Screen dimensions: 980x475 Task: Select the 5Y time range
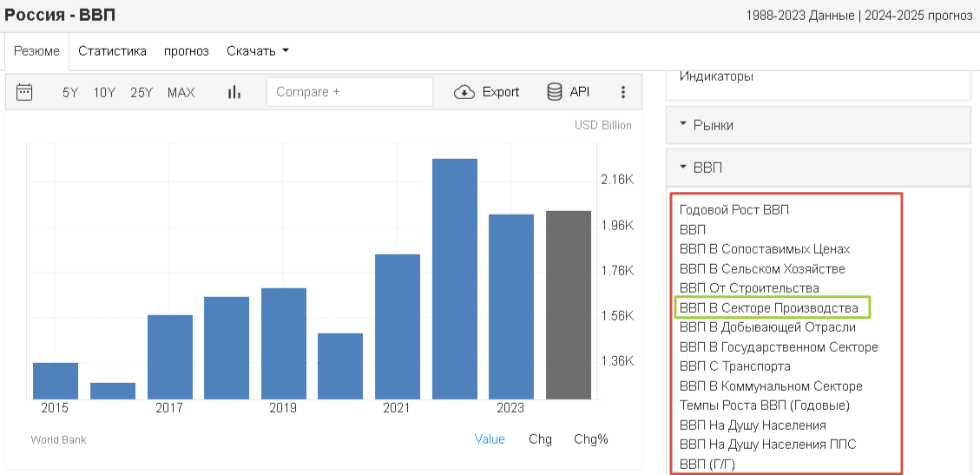pyautogui.click(x=70, y=92)
